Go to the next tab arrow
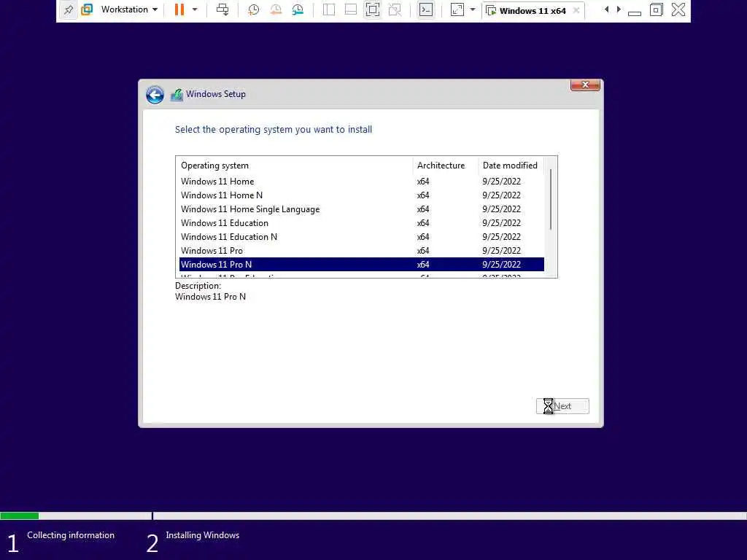The image size is (747, 560). (619, 9)
